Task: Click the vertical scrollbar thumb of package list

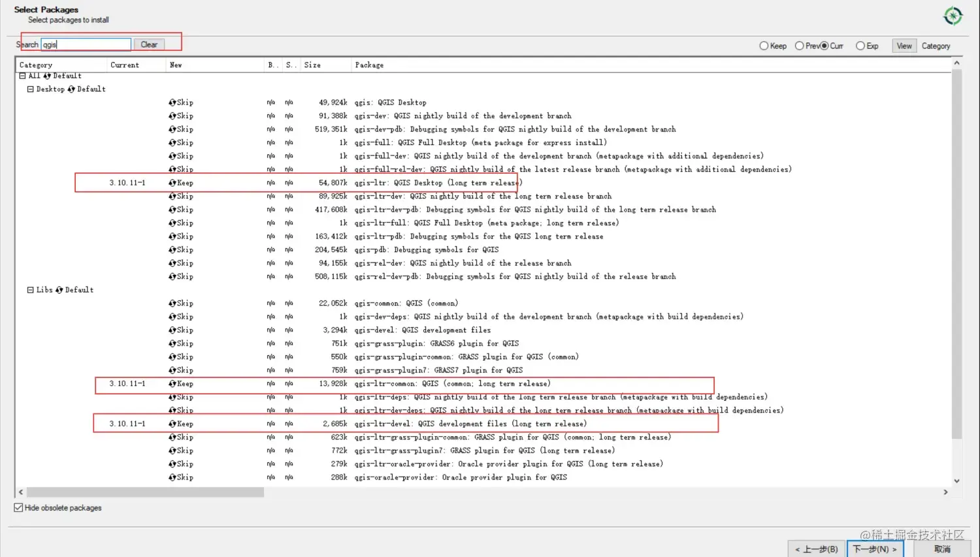Action: (x=956, y=254)
